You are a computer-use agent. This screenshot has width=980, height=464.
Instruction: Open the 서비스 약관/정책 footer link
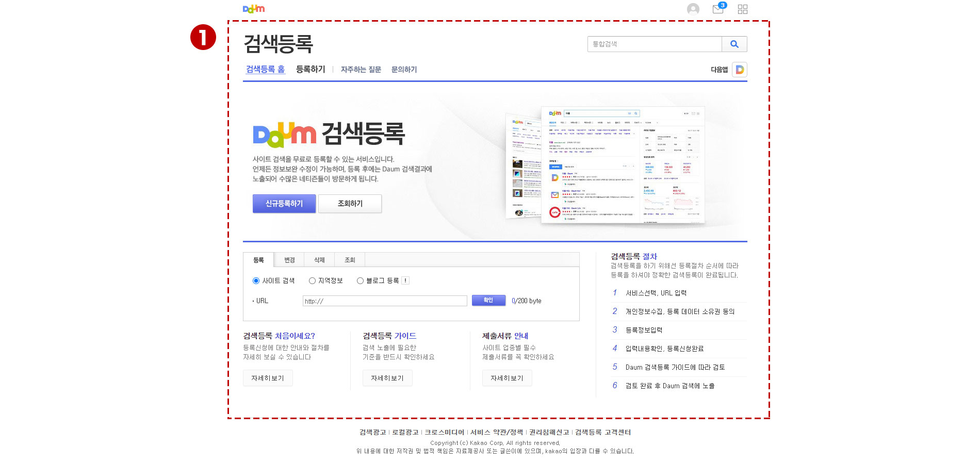tap(497, 432)
